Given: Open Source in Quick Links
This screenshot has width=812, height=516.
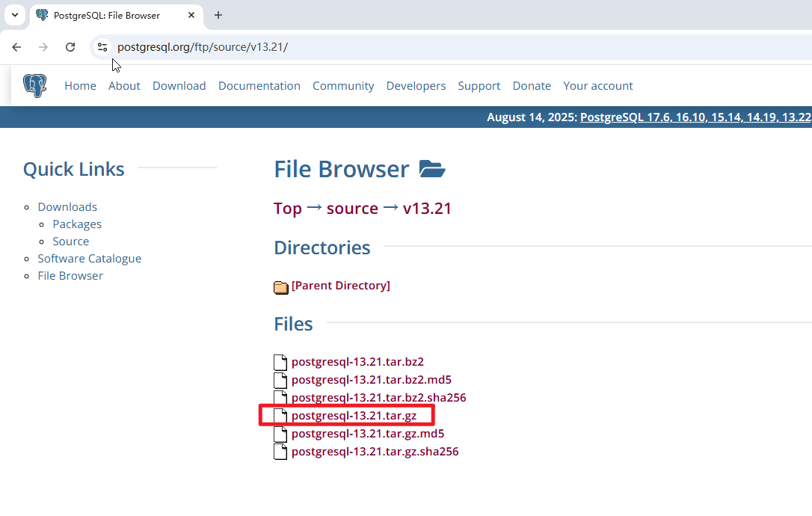Looking at the screenshot, I should click(71, 242).
